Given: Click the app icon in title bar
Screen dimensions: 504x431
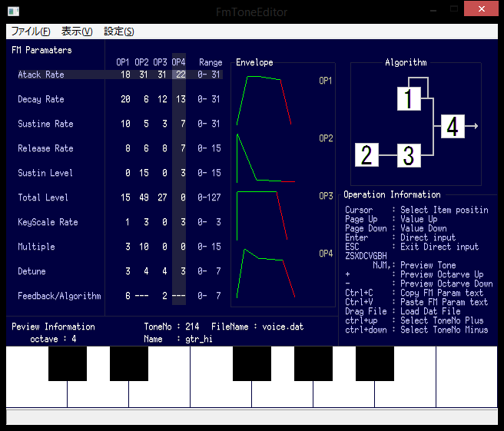Looking at the screenshot, I should tap(13, 11).
